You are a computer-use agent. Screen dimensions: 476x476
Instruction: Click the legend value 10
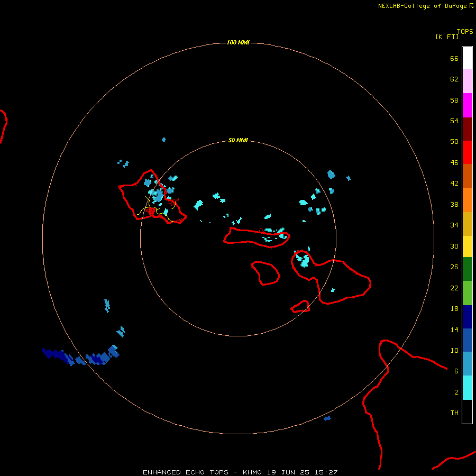(x=454, y=350)
